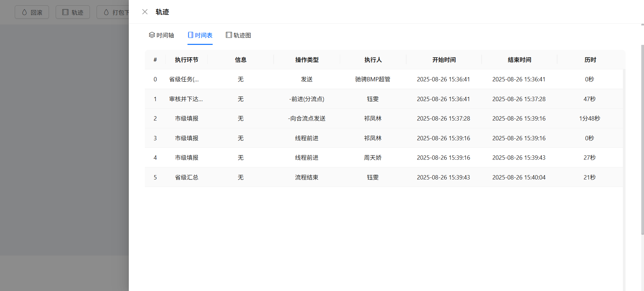Select truncated cell 审核并下达...
This screenshot has width=644, height=291.
click(x=186, y=99)
